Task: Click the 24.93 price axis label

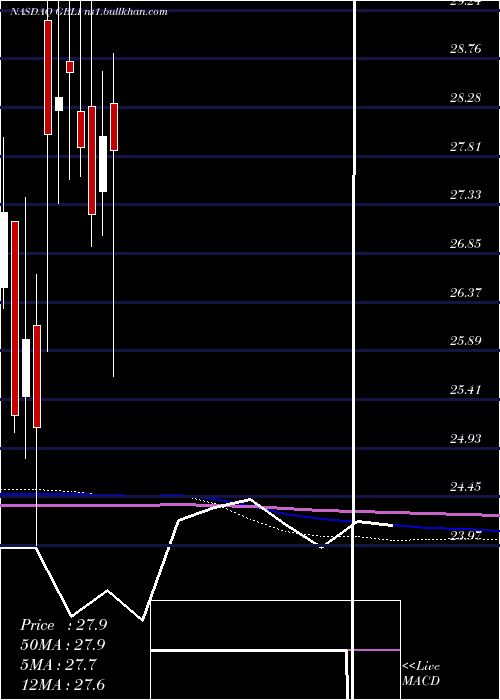Action: click(465, 439)
